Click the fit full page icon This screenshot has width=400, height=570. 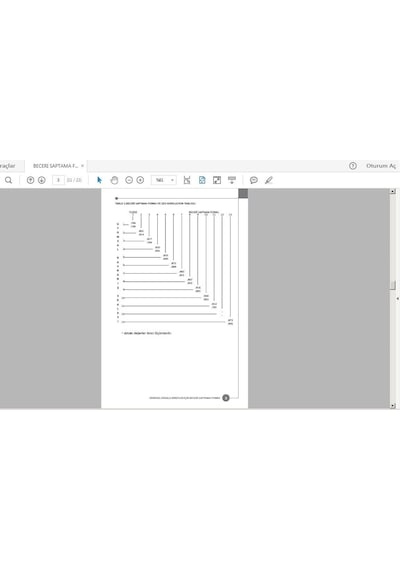202,180
